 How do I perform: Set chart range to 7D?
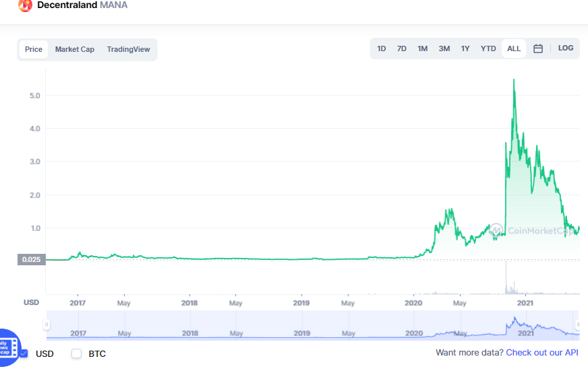(x=401, y=48)
